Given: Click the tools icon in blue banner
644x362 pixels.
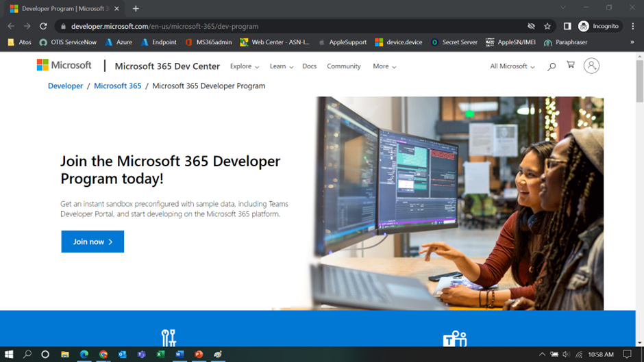Looking at the screenshot, I should click(x=169, y=338).
